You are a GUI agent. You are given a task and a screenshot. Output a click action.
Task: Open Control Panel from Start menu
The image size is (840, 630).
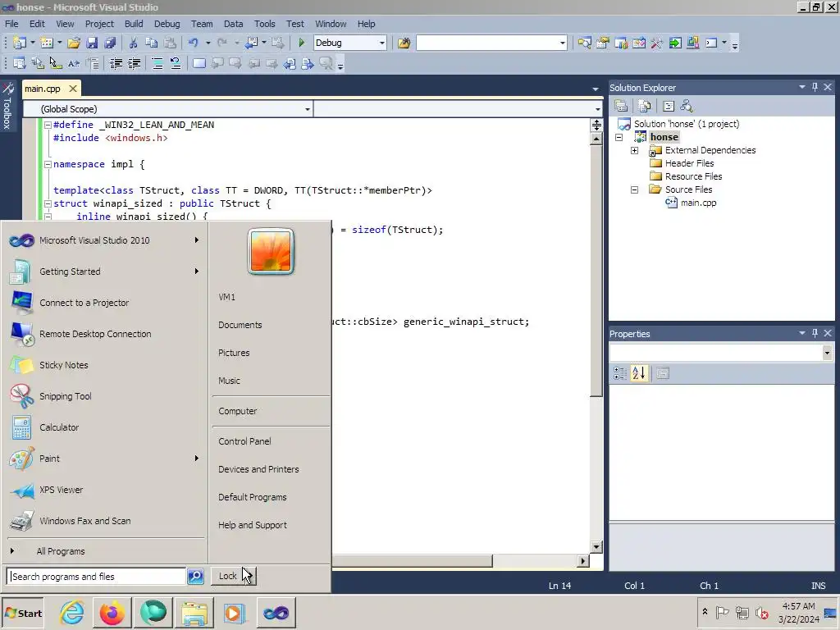pos(244,441)
